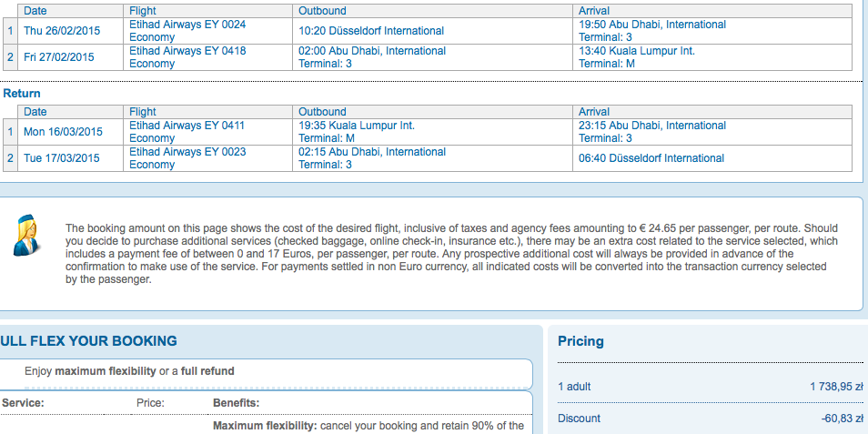Click the Etihad Airways EY 0418 flight entry
The width and height of the screenshot is (868, 434).
[x=207, y=57]
